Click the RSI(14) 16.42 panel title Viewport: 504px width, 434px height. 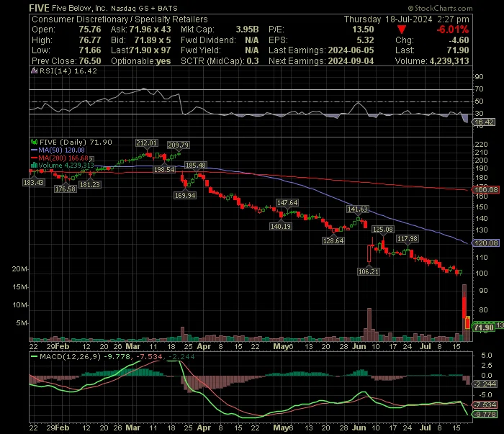[68, 71]
